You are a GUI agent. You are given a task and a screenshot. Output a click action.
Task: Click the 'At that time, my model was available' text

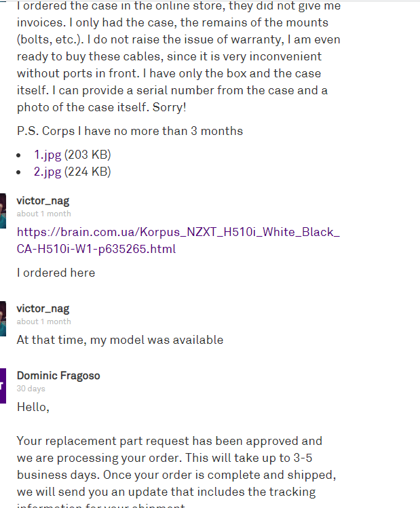point(120,340)
